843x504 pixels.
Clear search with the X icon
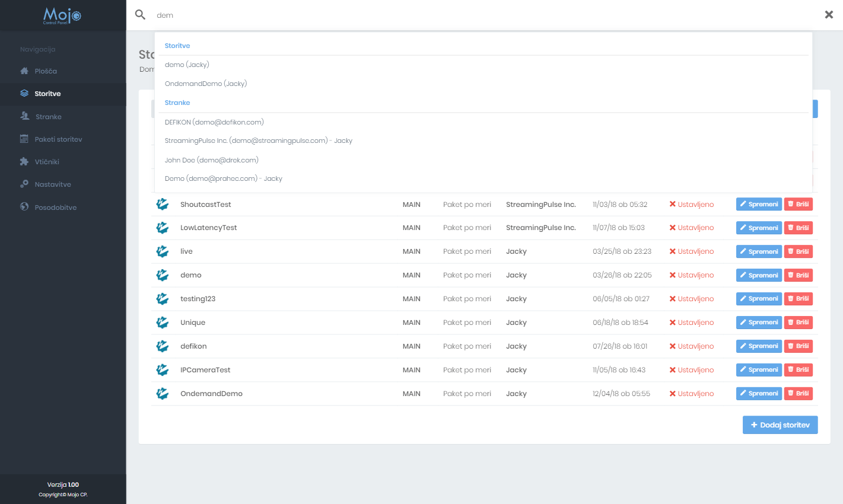tap(829, 15)
